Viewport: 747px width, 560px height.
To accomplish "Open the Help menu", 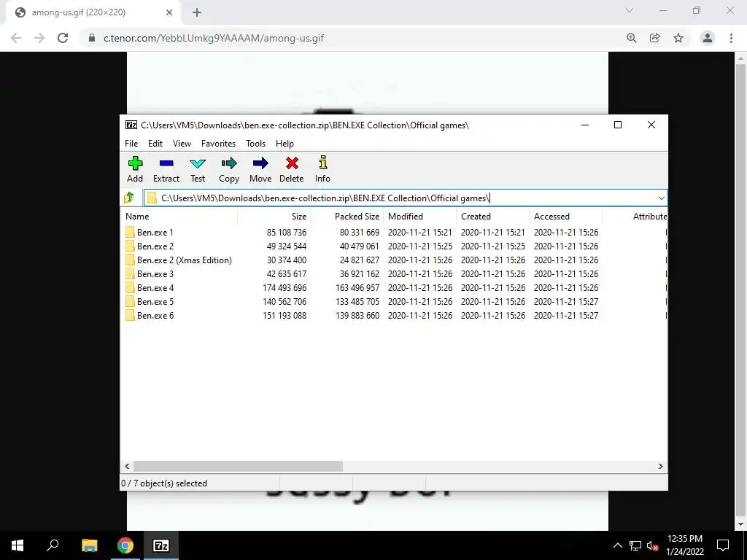I will (285, 144).
